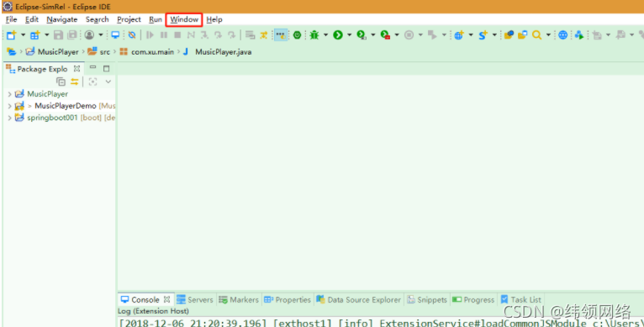644x327 pixels.
Task: Click the Suspend pause icon
Action: click(x=163, y=35)
